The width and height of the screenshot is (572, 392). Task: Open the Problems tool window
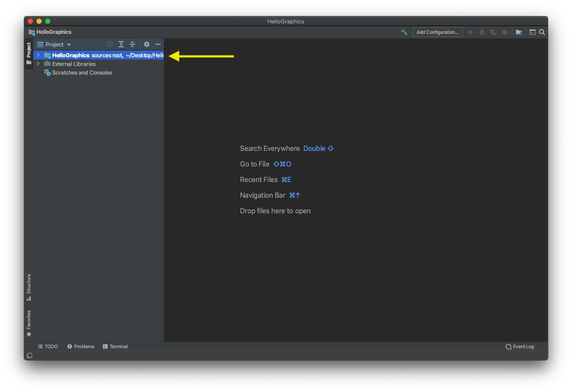pyautogui.click(x=81, y=346)
